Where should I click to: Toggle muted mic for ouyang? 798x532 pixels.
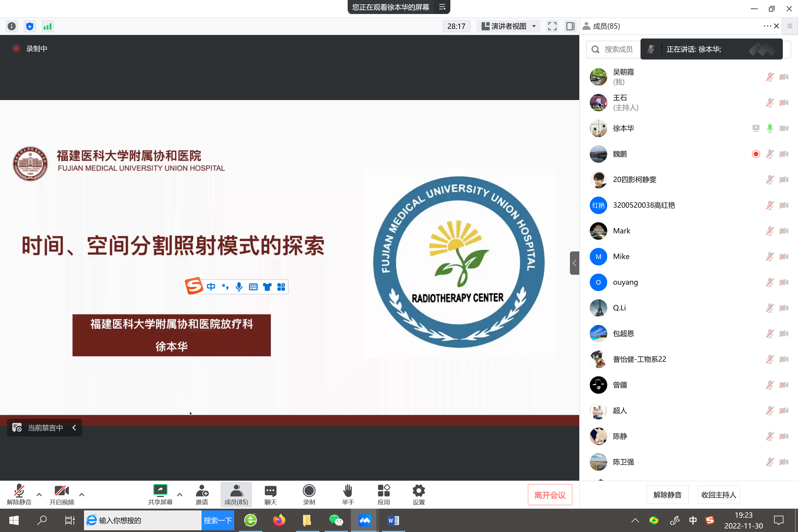click(x=769, y=282)
